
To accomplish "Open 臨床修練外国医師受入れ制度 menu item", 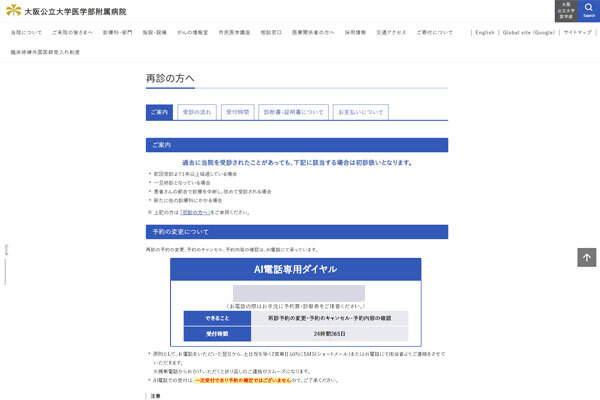I will click(x=45, y=52).
